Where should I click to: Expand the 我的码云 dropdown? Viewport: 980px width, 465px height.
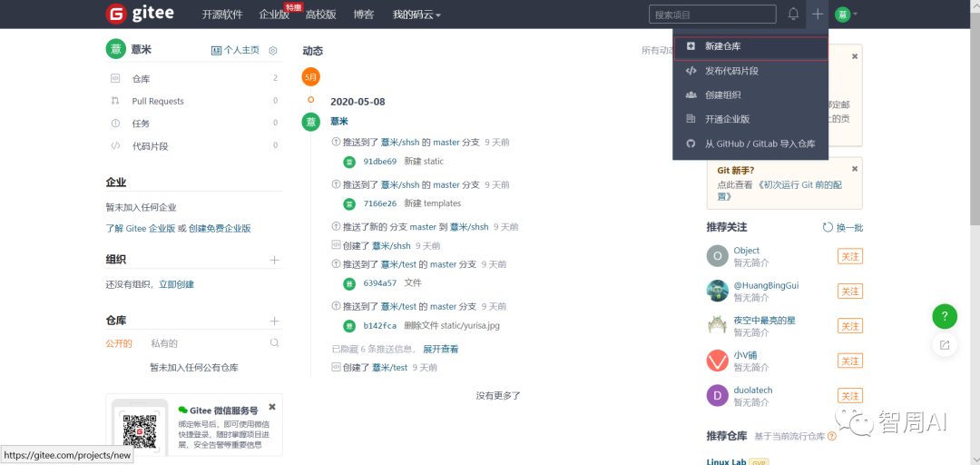point(416,15)
